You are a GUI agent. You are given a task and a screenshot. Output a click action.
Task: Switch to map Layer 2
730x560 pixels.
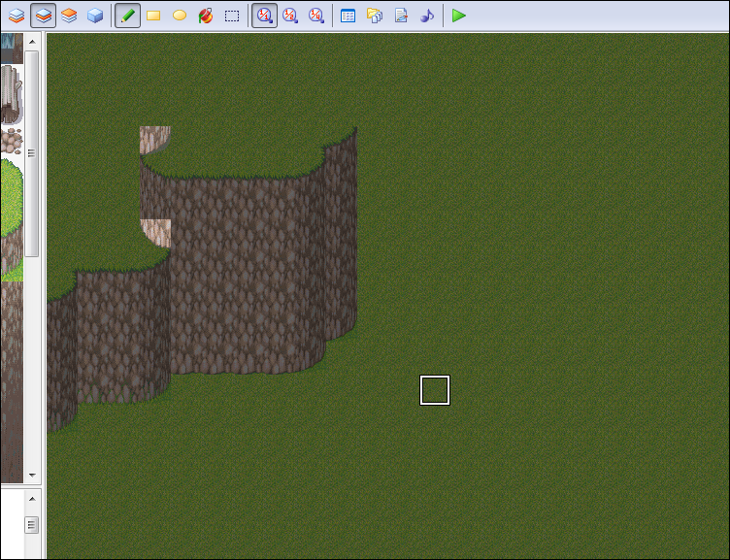click(44, 16)
